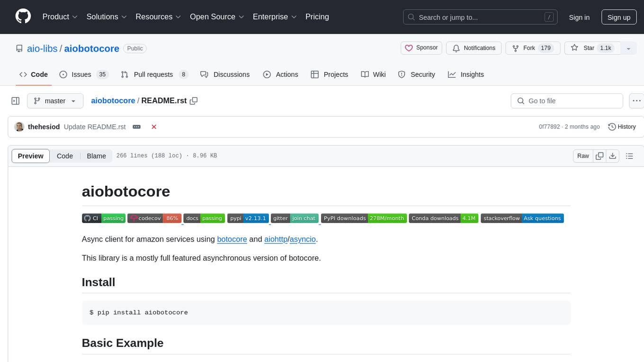This screenshot has width=644, height=362.
Task: Click the pip install aiobotocore code block
Action: click(326, 313)
